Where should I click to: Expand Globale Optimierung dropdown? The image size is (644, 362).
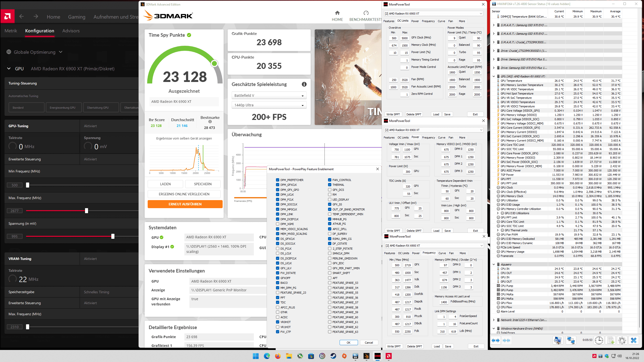click(x=61, y=52)
